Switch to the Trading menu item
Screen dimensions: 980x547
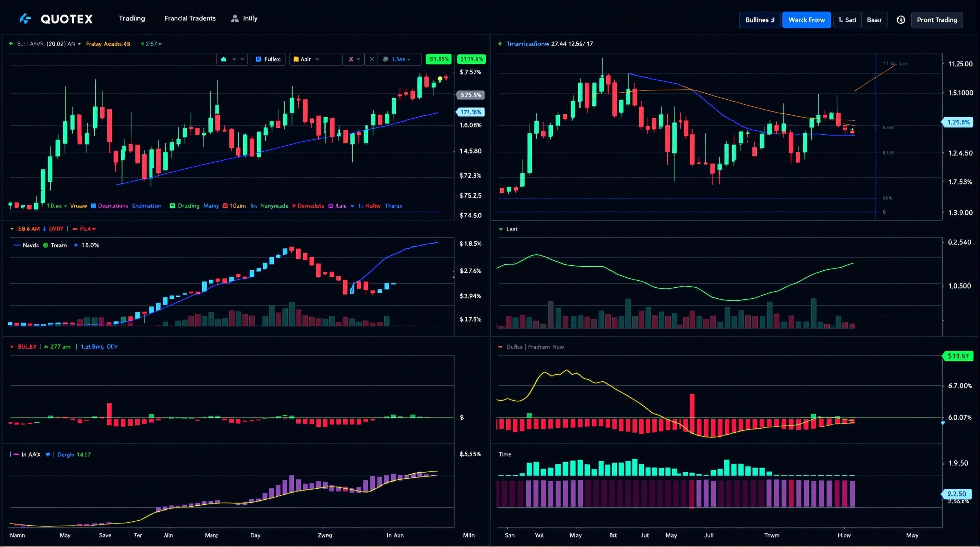[x=132, y=18]
